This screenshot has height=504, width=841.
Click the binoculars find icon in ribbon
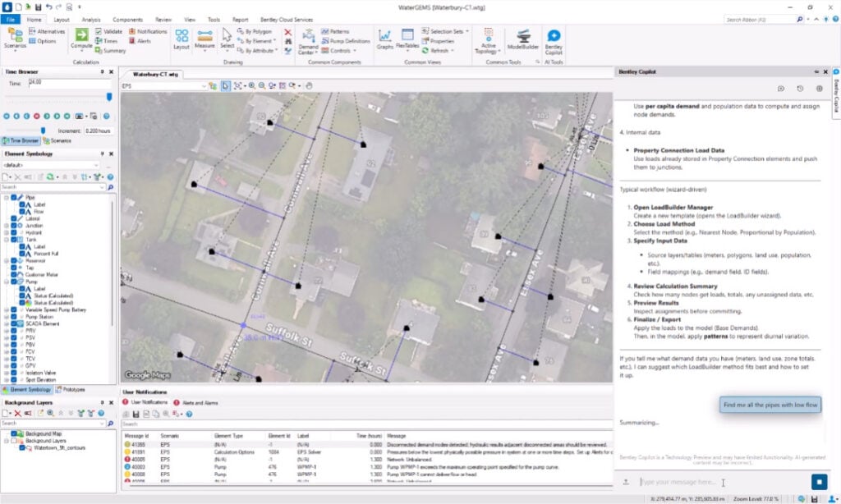pyautogui.click(x=288, y=41)
